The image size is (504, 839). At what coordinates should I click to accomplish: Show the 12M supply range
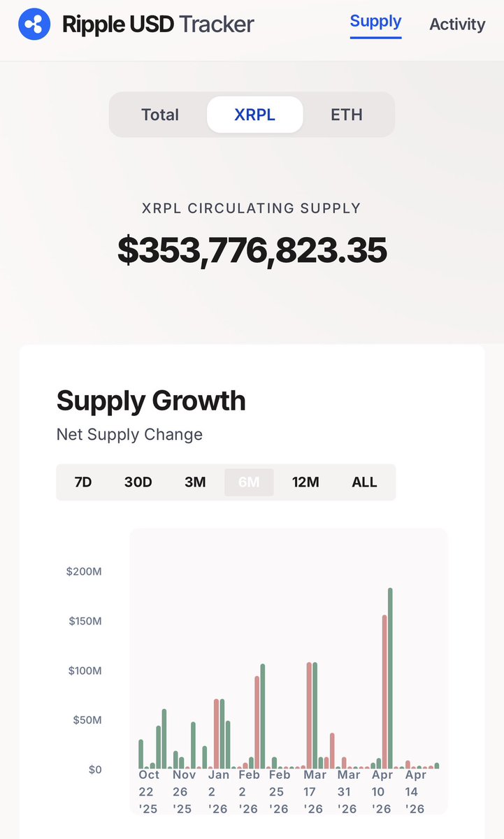pos(305,482)
